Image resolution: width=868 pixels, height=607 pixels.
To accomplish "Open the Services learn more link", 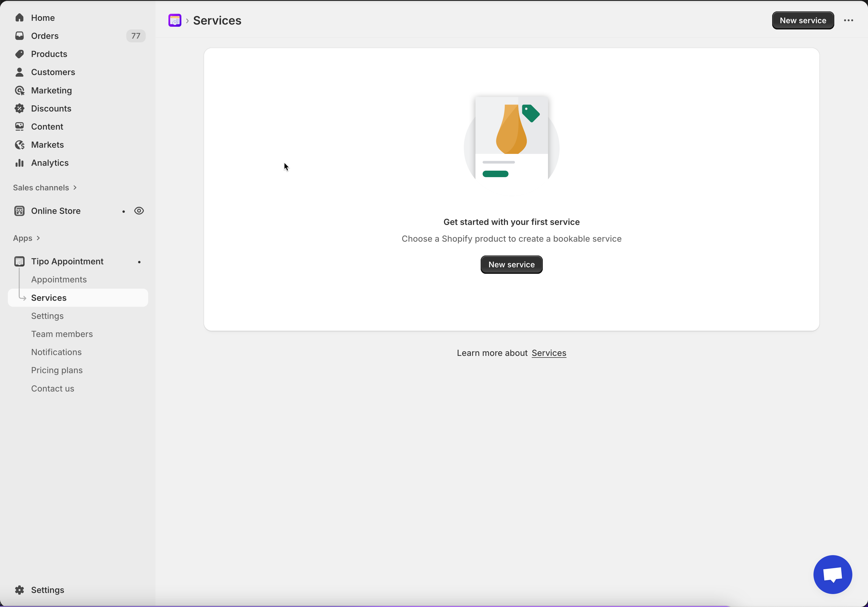I will coord(548,353).
